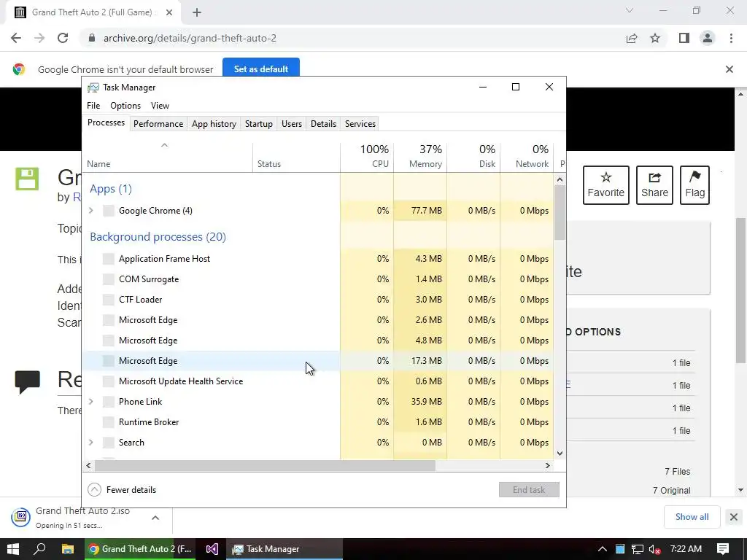The image size is (747, 560).
Task: Click Task Manager horizontal scrollbar thumb
Action: [265, 465]
